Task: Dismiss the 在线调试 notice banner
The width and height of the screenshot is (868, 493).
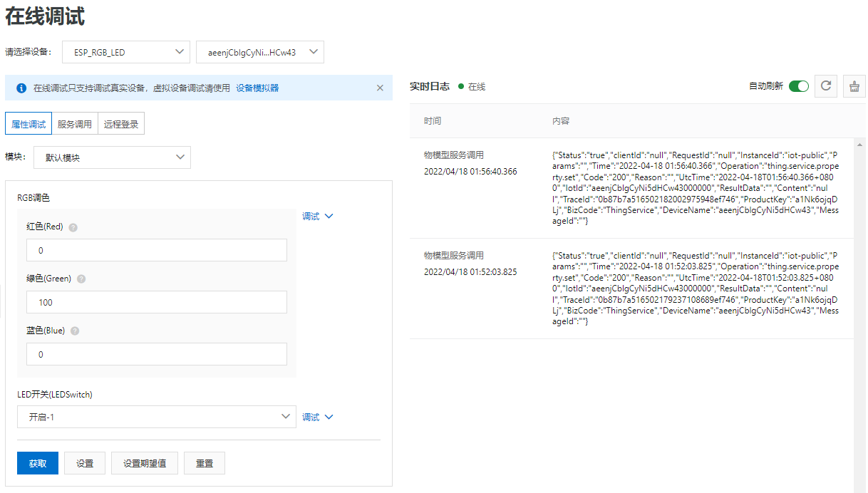Action: 380,88
